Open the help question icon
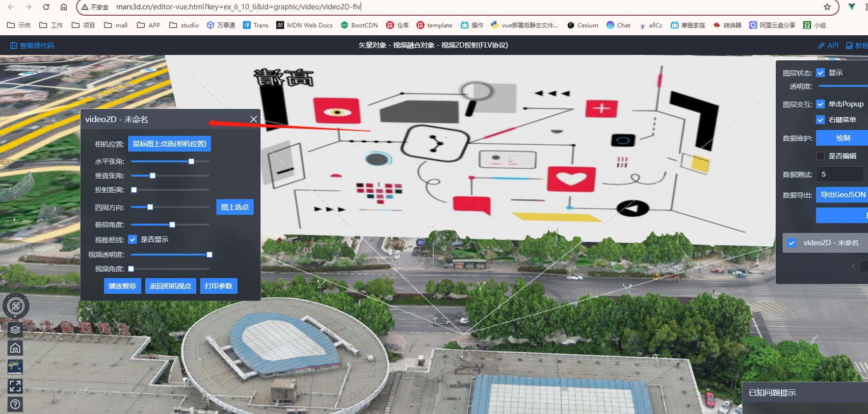 click(15, 404)
